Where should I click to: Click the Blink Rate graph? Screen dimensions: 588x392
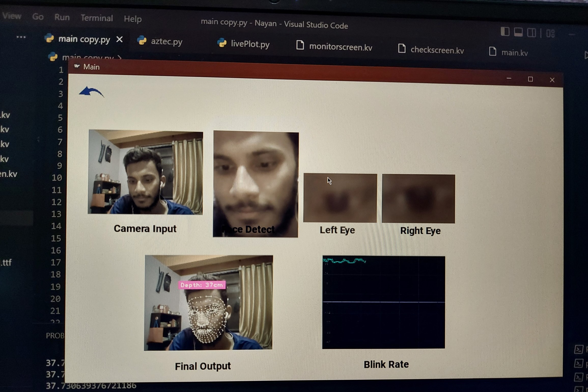tap(384, 302)
